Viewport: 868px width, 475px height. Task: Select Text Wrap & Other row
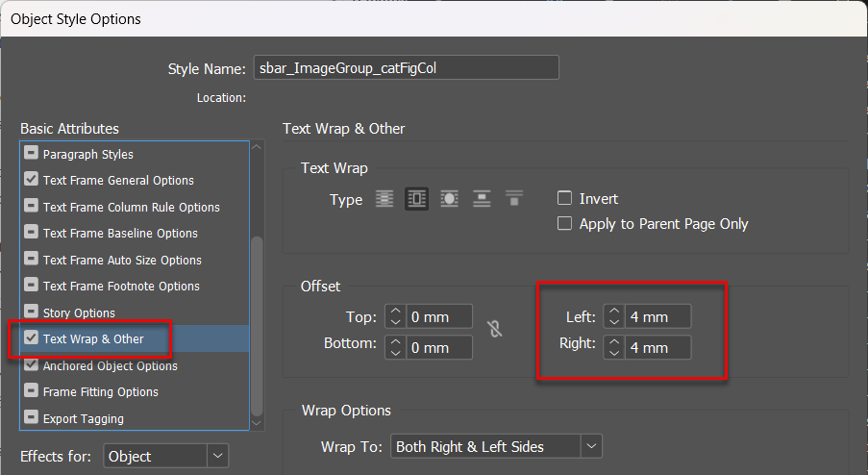click(x=135, y=338)
